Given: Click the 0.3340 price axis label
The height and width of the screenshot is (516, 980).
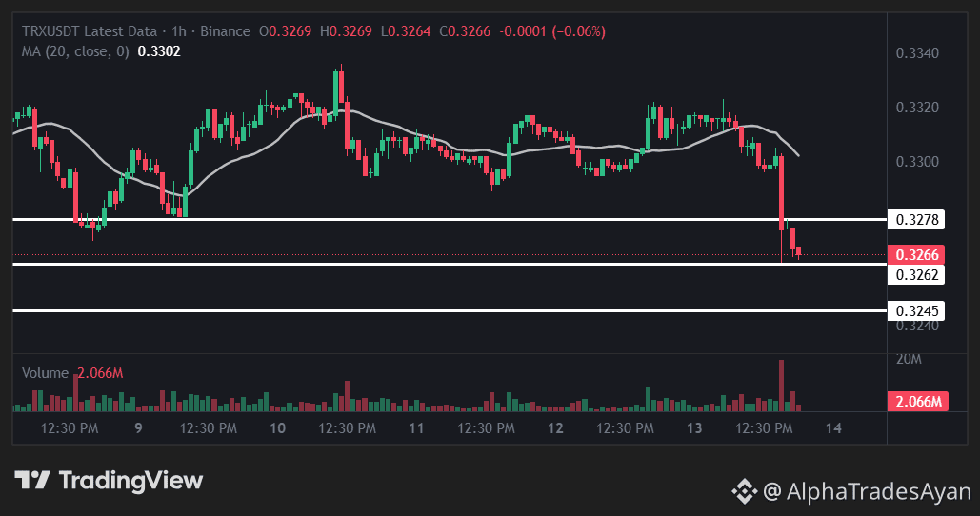Looking at the screenshot, I should point(917,53).
